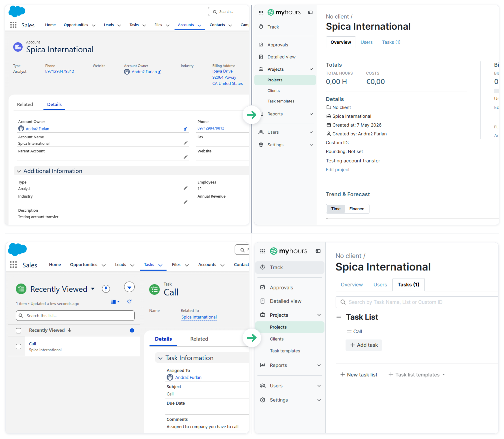Open Users tab in top My Hours project
This screenshot has width=504, height=439.
[x=366, y=42]
